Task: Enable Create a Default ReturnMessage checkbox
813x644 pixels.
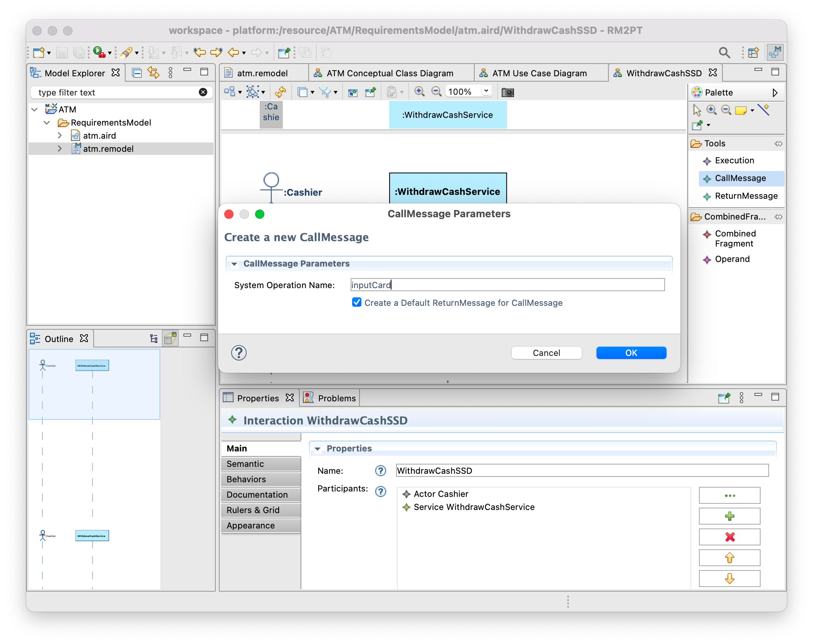Action: (356, 302)
